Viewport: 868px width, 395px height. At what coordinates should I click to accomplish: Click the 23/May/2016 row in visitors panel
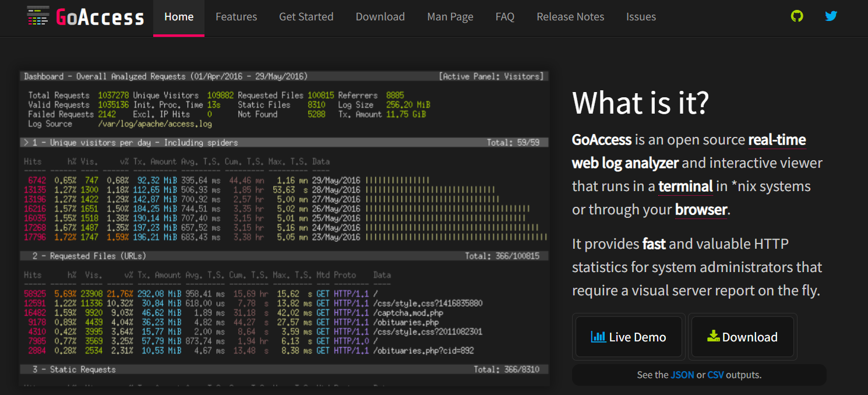coord(285,237)
